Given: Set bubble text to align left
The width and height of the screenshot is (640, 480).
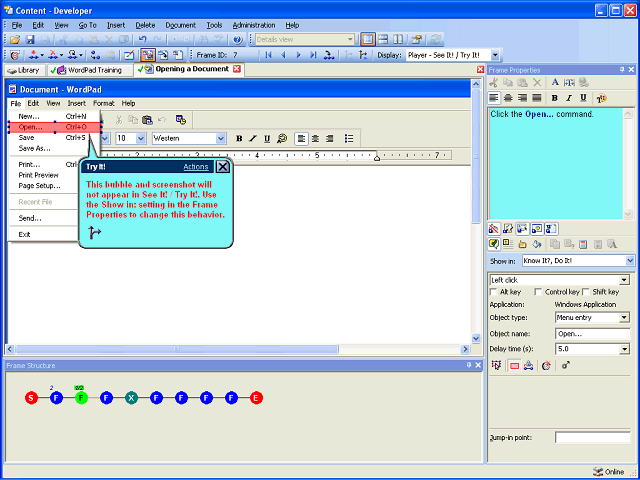Looking at the screenshot, I should [x=494, y=98].
